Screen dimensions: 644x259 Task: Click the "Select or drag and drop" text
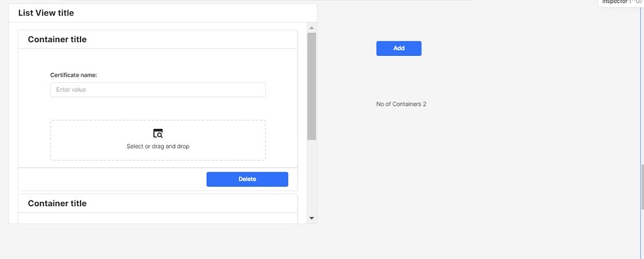click(x=158, y=146)
